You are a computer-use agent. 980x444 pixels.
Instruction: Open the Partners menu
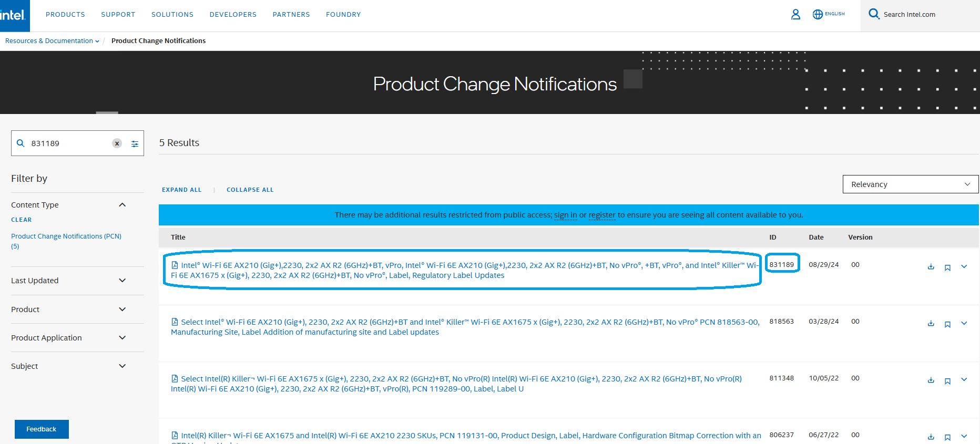click(291, 15)
